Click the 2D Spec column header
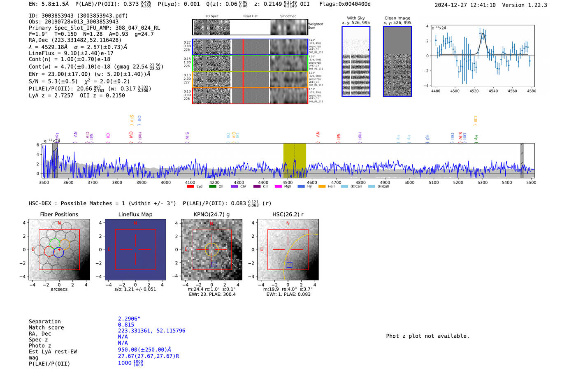The image size is (576, 392). click(212, 16)
